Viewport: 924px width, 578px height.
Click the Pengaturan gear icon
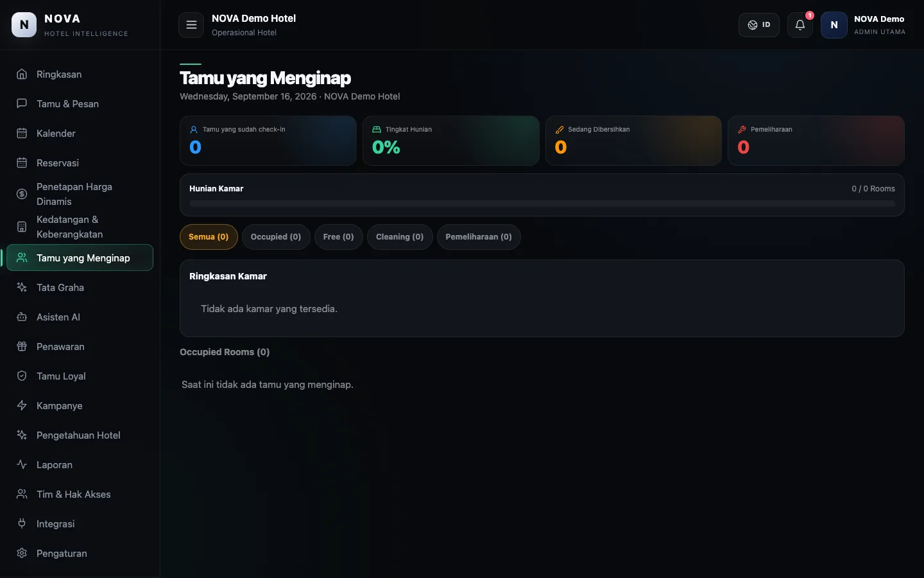[22, 553]
